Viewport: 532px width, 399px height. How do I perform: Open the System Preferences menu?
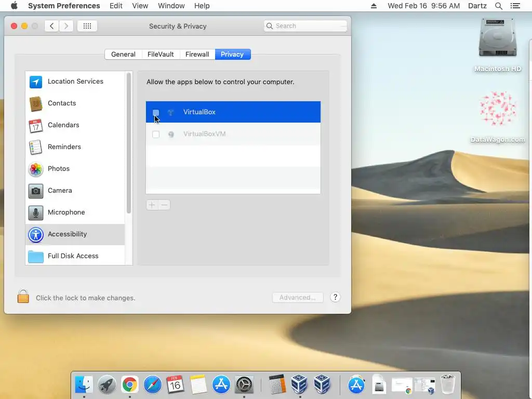[64, 6]
